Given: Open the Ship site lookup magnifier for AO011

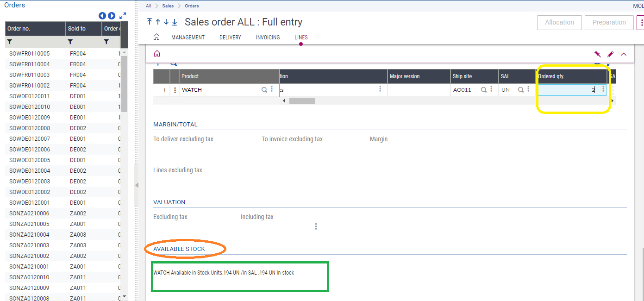Looking at the screenshot, I should point(483,89).
